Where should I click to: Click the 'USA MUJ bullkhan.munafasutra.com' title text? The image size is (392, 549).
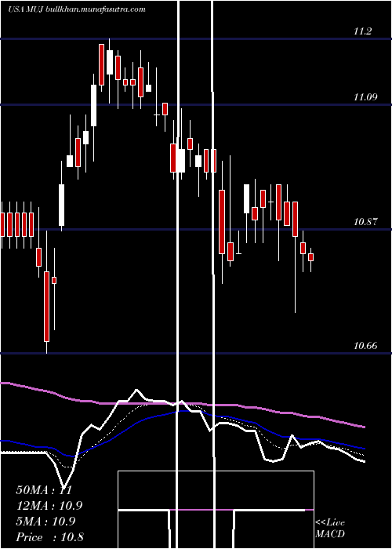(x=77, y=9)
